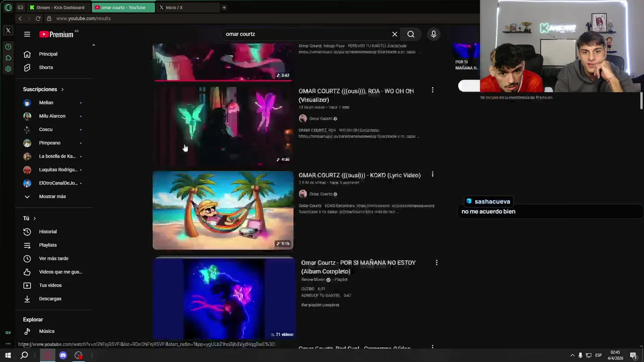Screen dimensions: 644x362
Task: Open Música under Explorar
Action: pos(47,331)
